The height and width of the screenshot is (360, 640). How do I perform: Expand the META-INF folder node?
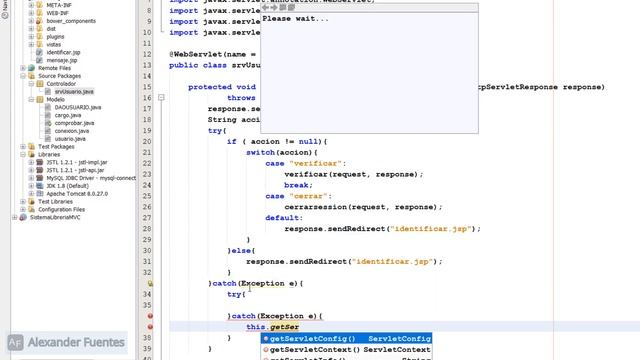(31, 5)
